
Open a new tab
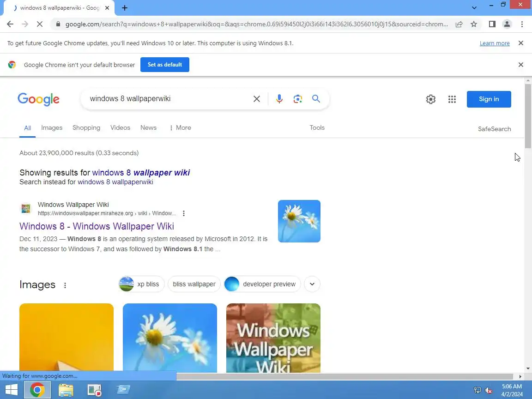click(125, 8)
